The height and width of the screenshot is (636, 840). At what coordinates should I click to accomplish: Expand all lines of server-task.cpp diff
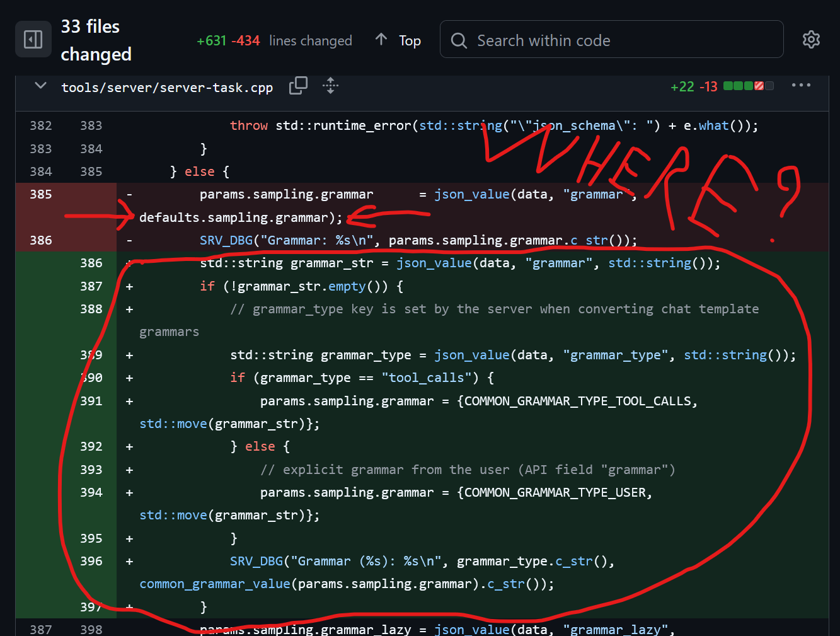330,86
